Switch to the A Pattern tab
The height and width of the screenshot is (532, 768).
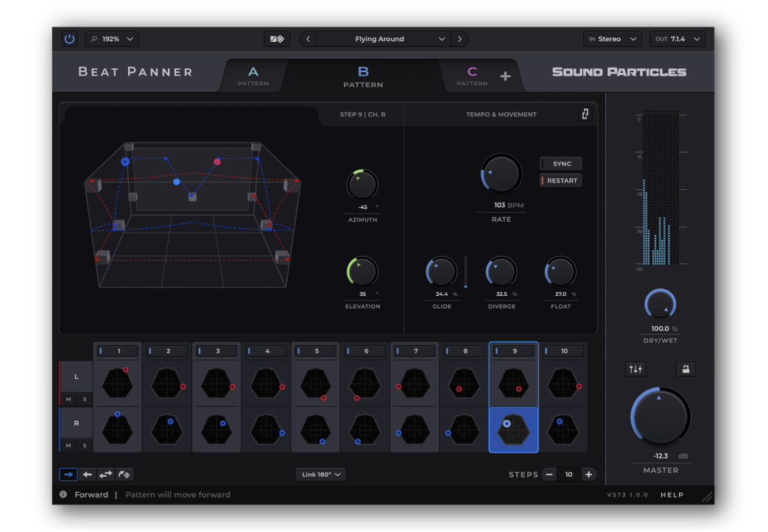(x=253, y=76)
